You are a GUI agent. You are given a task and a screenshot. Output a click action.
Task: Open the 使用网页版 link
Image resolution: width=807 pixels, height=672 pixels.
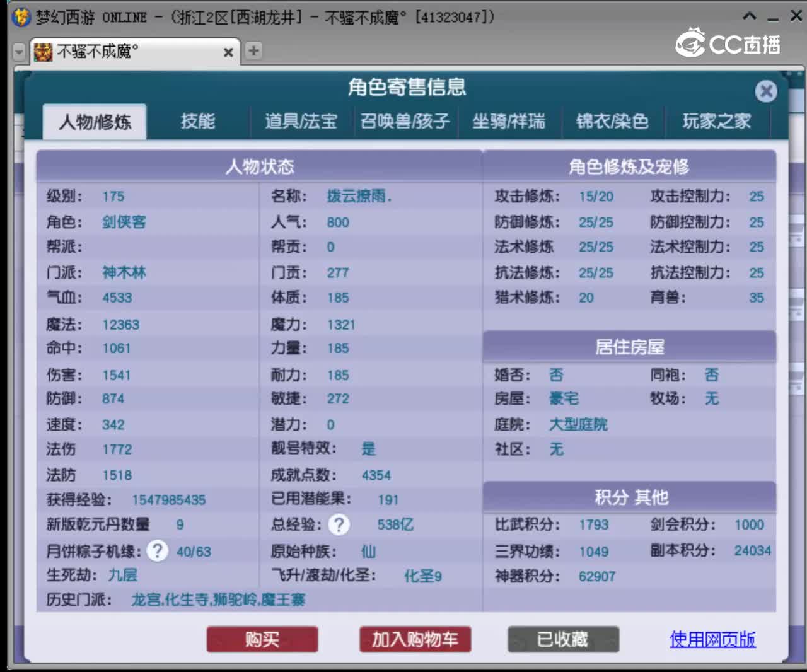(x=712, y=639)
